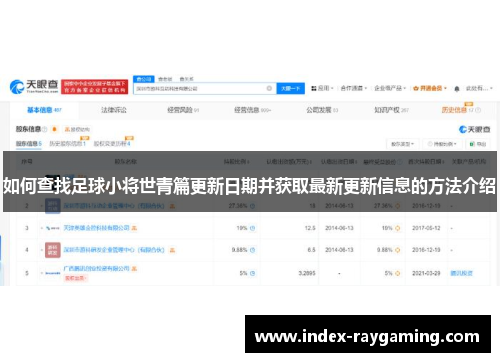Viewport: 500px width, 362px height.
Task: Open the 股东类型 filter dropdown
Action: coord(402,144)
